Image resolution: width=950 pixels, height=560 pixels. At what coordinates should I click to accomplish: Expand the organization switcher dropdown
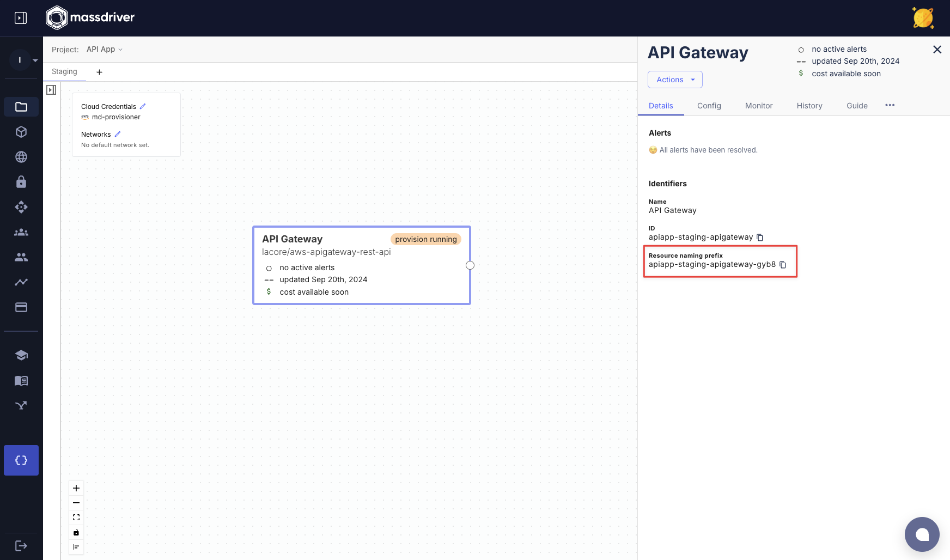click(35, 60)
